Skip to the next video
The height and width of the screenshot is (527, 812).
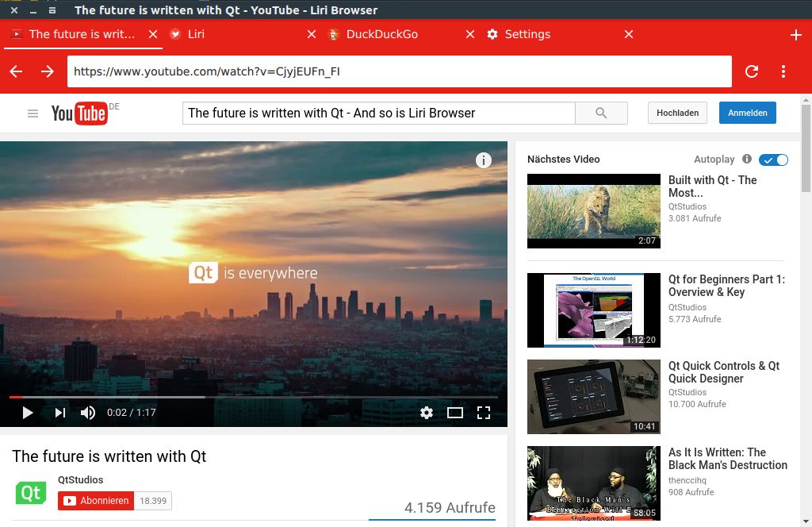(59, 413)
